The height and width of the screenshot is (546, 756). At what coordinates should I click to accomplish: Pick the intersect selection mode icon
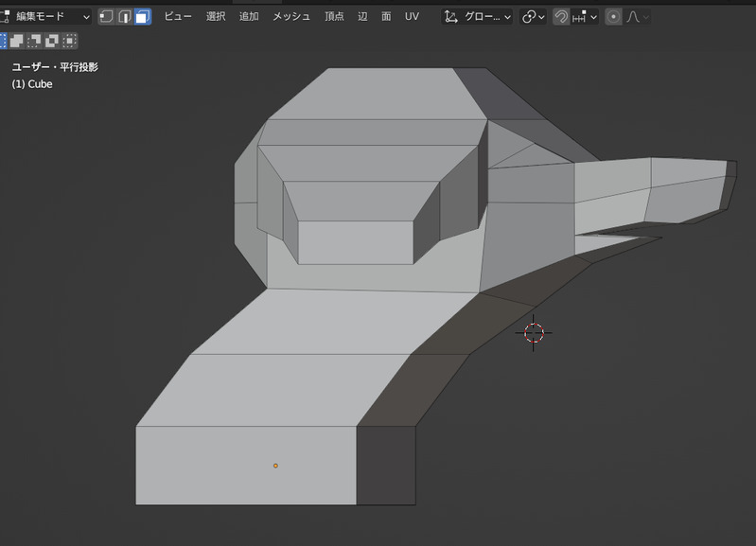[70, 41]
